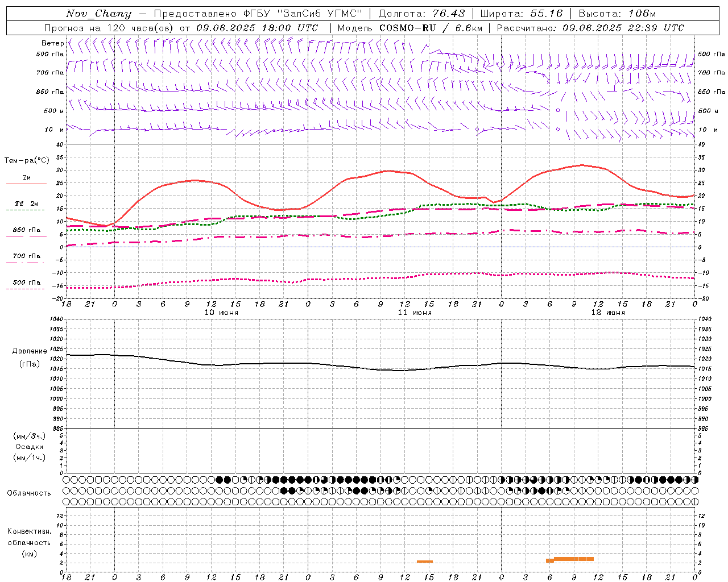Image resolution: width=728 pixels, height=582 pixels.
Task: Click the computed time 09.06.2025 22:39 UTC
Action: (623, 28)
